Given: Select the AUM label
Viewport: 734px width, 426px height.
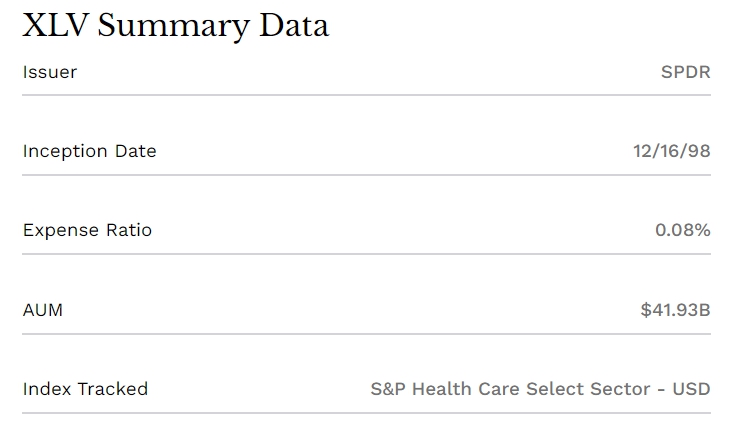Looking at the screenshot, I should (x=43, y=310).
